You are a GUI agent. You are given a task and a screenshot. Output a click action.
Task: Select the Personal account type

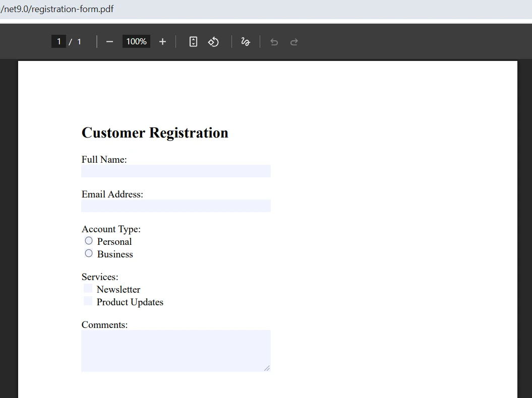point(89,240)
